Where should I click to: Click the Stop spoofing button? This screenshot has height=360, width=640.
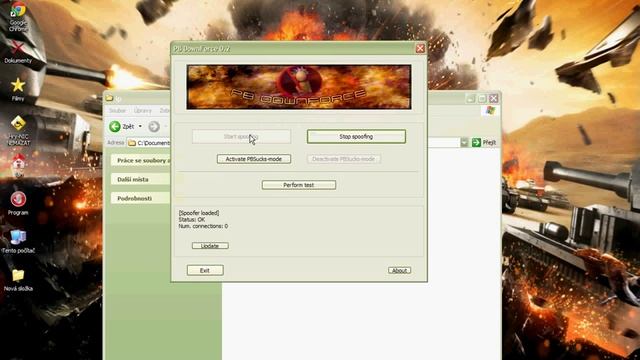[356, 137]
